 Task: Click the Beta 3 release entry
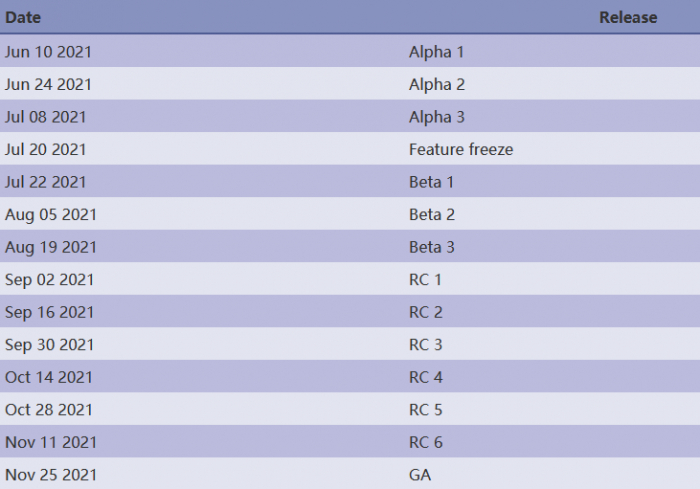431,247
